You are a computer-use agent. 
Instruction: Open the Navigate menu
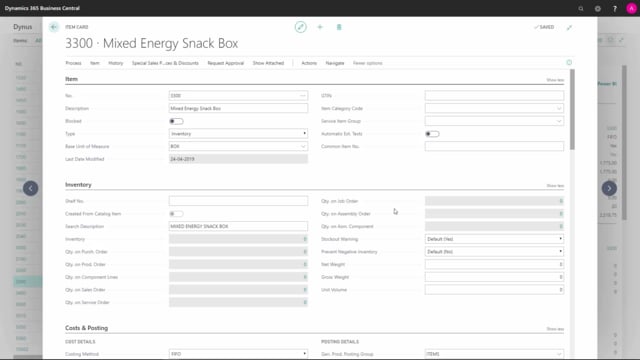pos(335,63)
